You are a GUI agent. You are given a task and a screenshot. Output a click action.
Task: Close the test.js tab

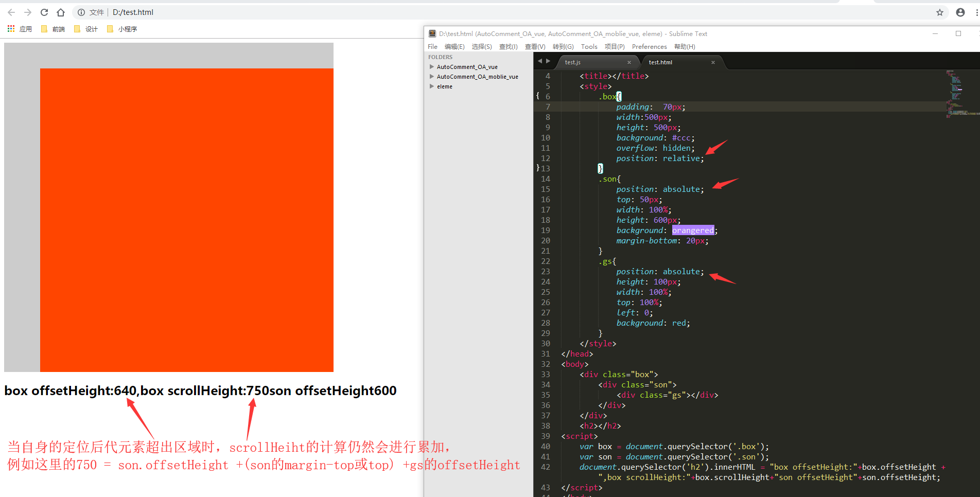[629, 62]
